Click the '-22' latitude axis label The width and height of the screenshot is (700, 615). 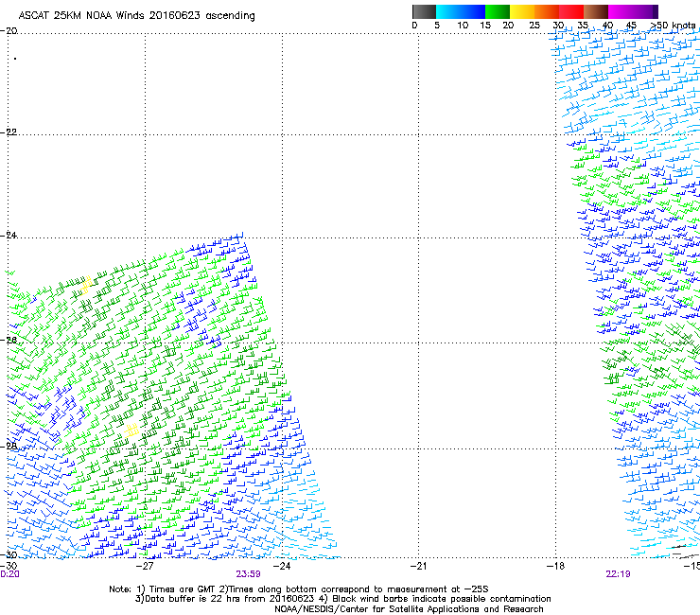point(9,132)
